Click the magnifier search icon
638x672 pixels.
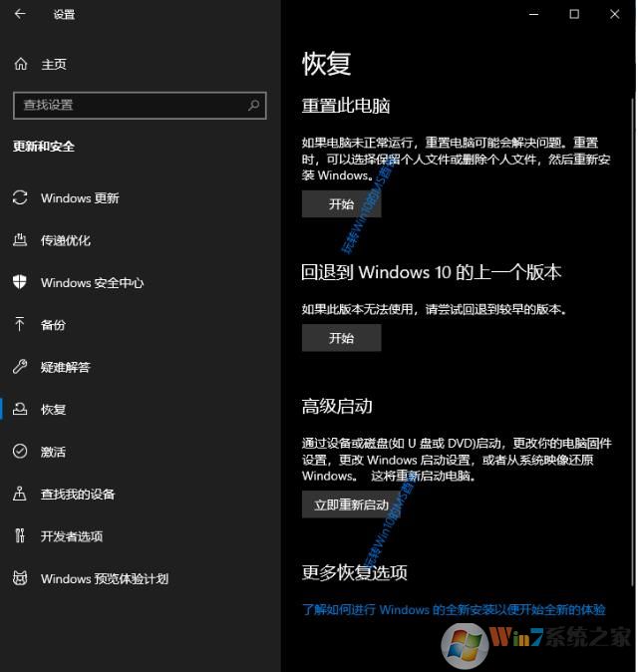click(x=253, y=105)
